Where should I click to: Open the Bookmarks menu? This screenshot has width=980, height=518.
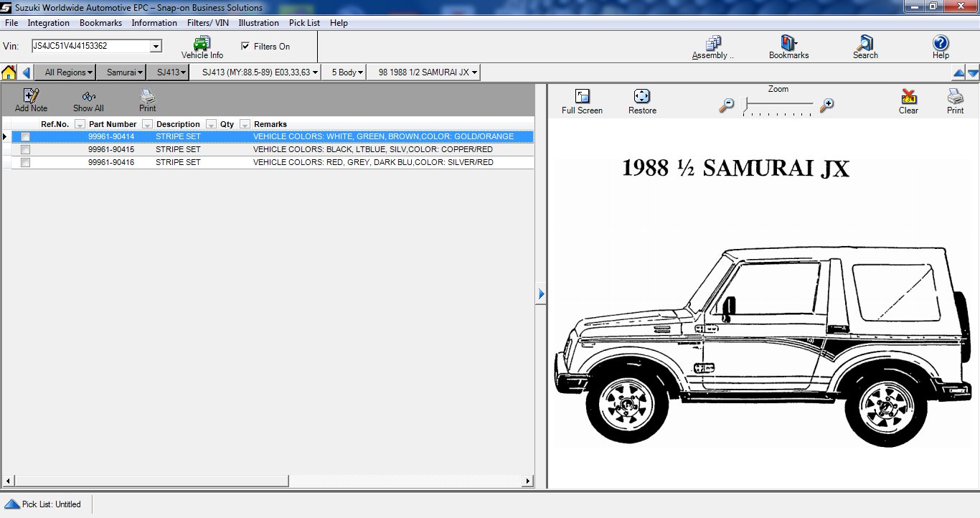(100, 23)
